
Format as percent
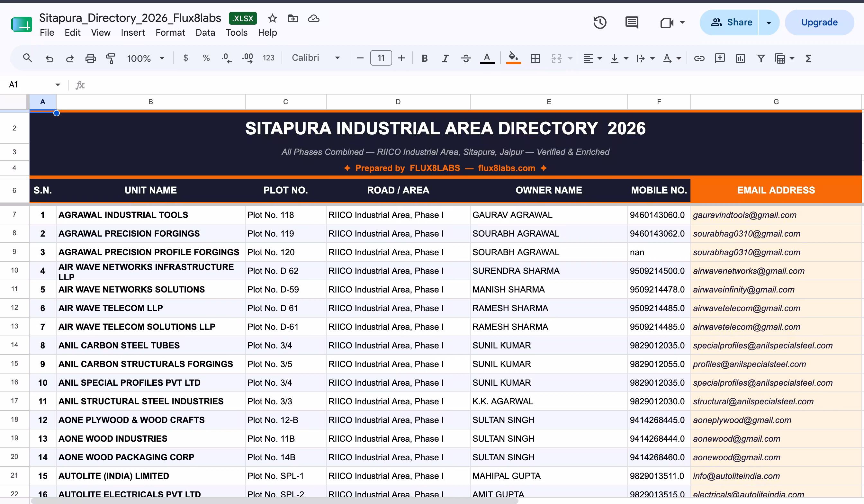pos(206,58)
